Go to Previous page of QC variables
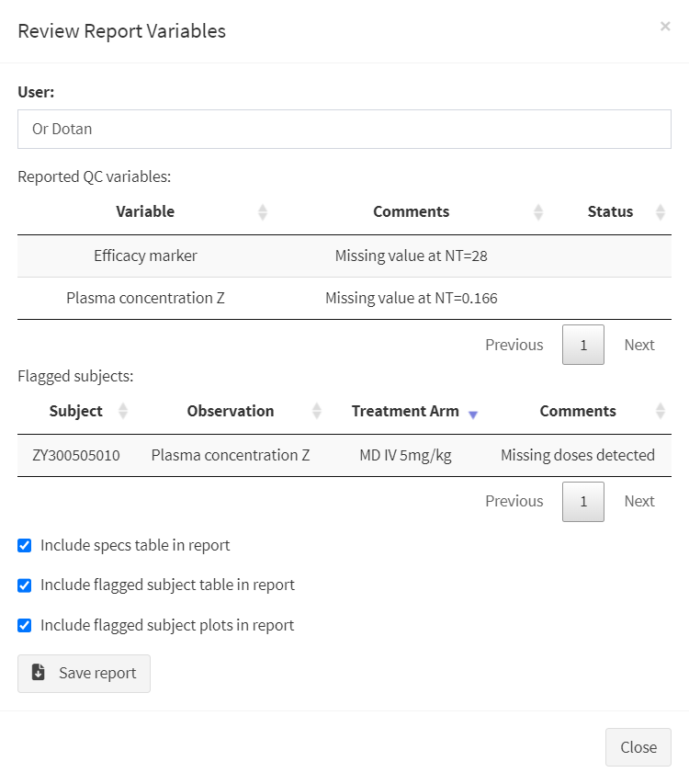 [514, 345]
